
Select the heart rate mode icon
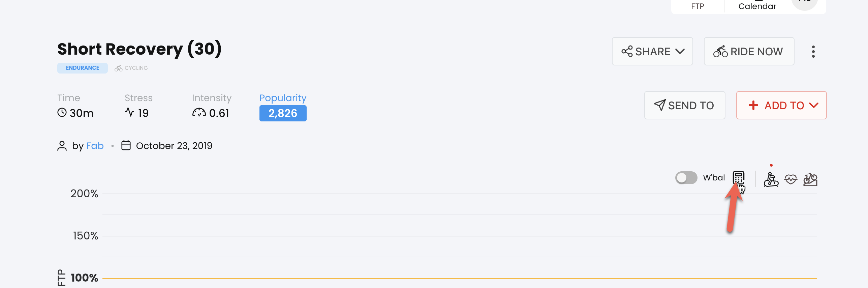click(x=790, y=179)
